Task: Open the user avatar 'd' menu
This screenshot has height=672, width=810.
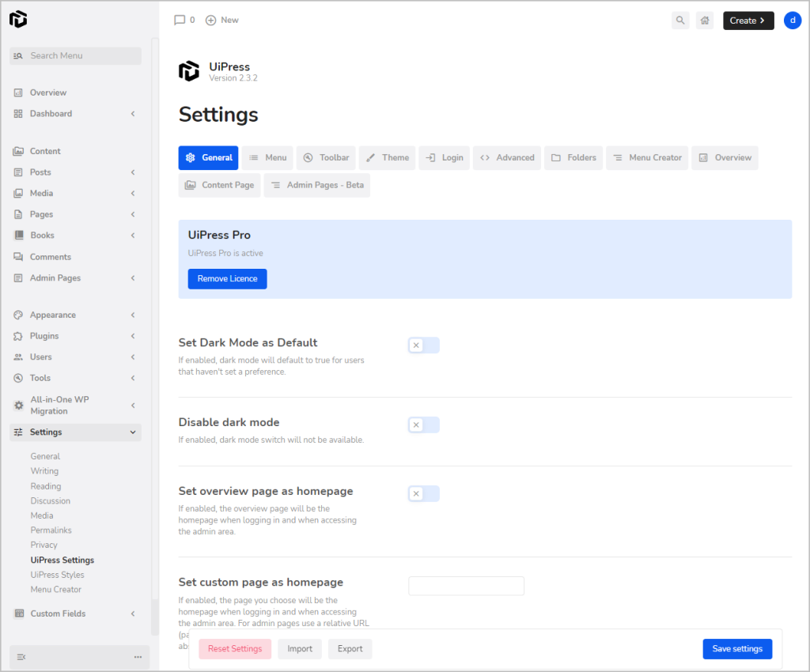Action: [793, 20]
